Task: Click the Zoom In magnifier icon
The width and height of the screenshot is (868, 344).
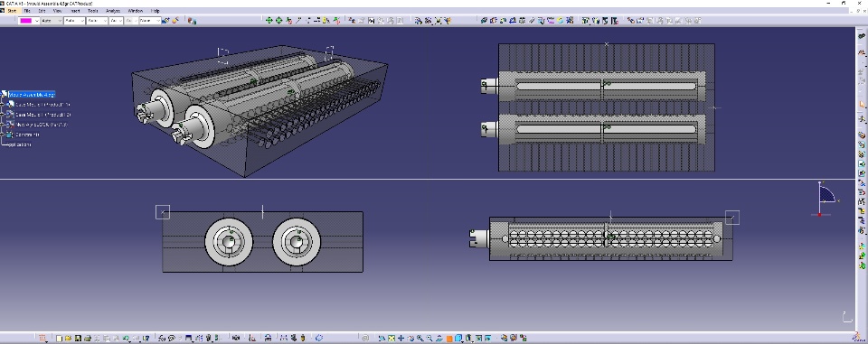Action: pos(420,338)
